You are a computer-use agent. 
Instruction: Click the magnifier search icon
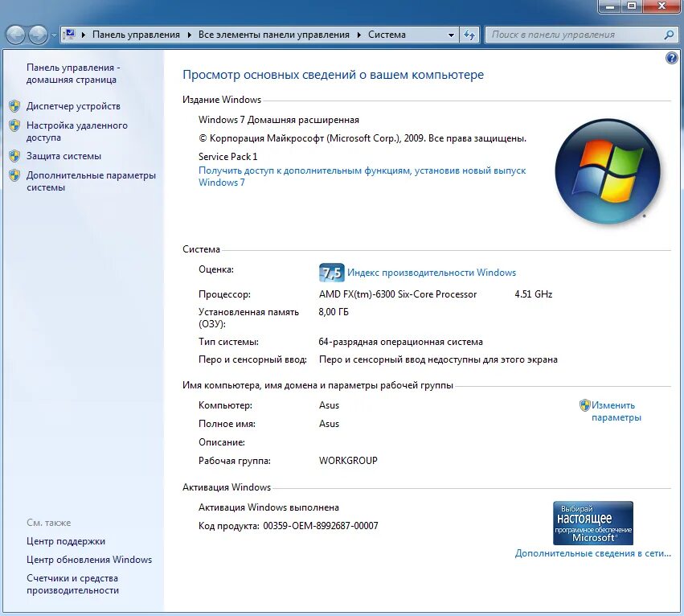pyautogui.click(x=670, y=35)
